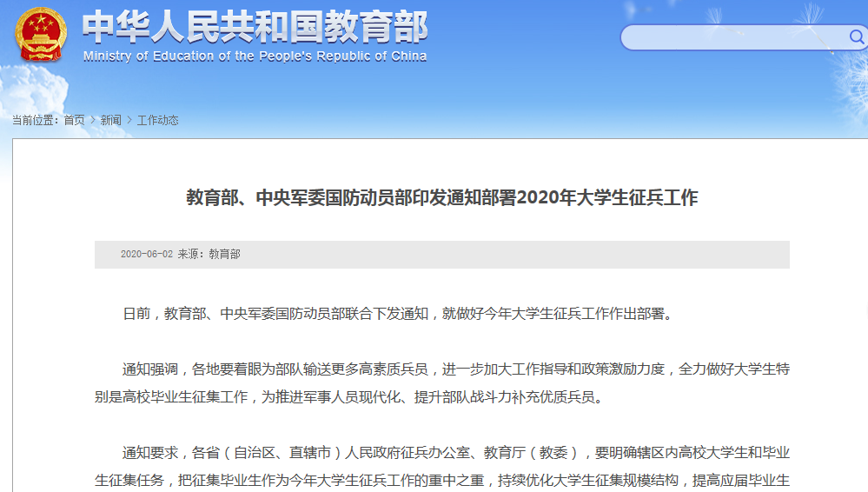
Task: Click the 中华人民共和国教育部 site title
Action: point(255,27)
